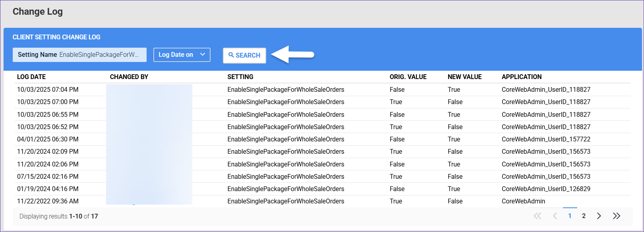This screenshot has height=232, width=644.
Task: Open the Log Date on dropdown
Action: pos(182,55)
